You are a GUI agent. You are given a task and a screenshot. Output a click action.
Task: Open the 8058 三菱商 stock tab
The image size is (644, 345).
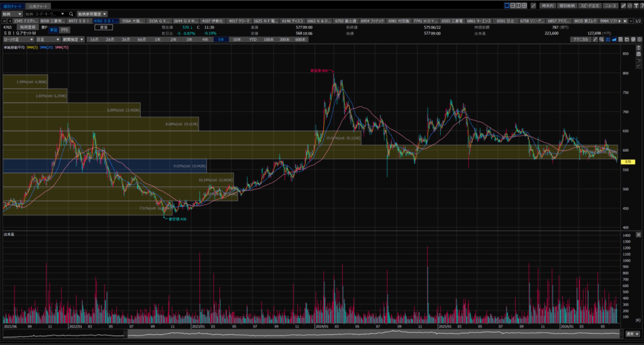click(x=52, y=21)
